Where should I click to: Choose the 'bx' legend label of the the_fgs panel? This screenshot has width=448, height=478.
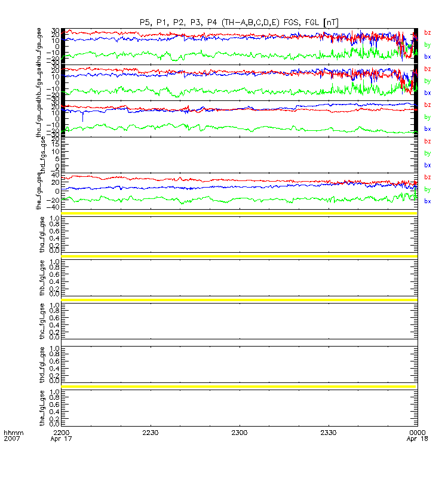427,201
